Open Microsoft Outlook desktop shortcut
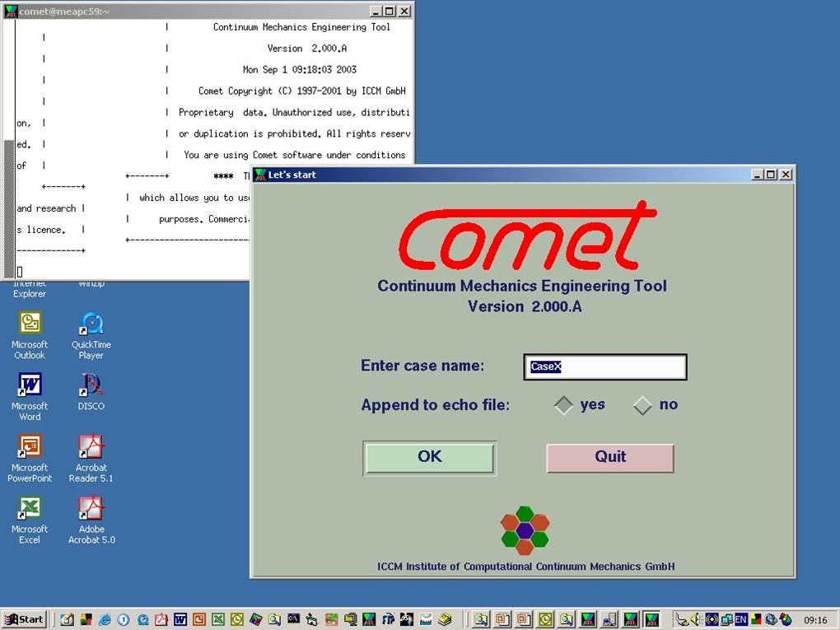Image resolution: width=840 pixels, height=630 pixels. (30, 335)
